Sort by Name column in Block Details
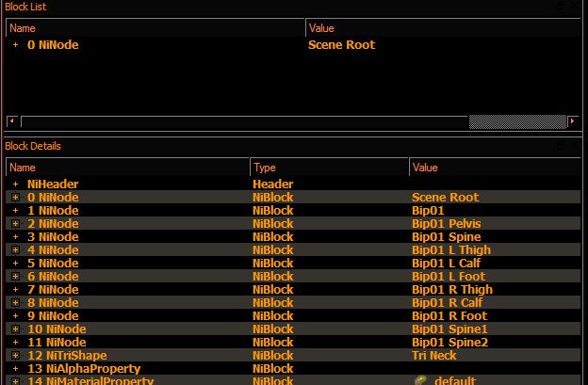 (x=128, y=168)
